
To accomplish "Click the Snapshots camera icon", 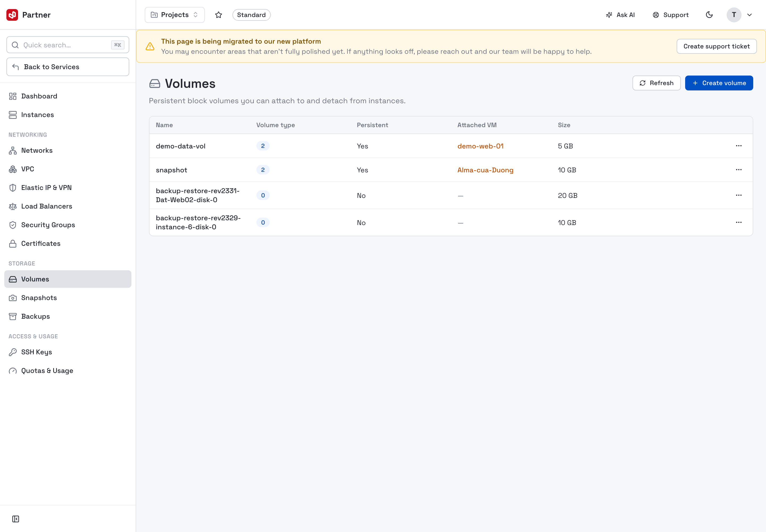I will pyautogui.click(x=13, y=298).
